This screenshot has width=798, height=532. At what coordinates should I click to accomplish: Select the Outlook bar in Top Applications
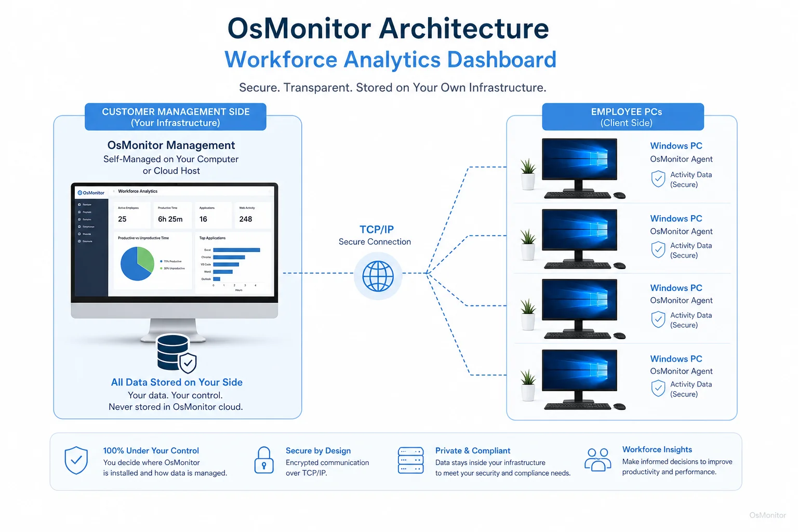pyautogui.click(x=217, y=279)
